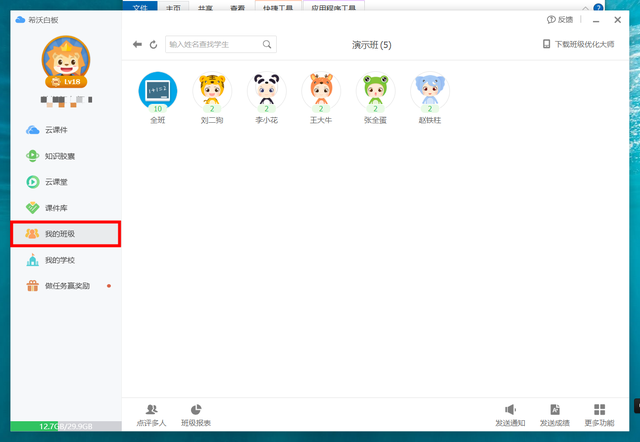
Task: Open 更多功能 grid button
Action: (599, 415)
